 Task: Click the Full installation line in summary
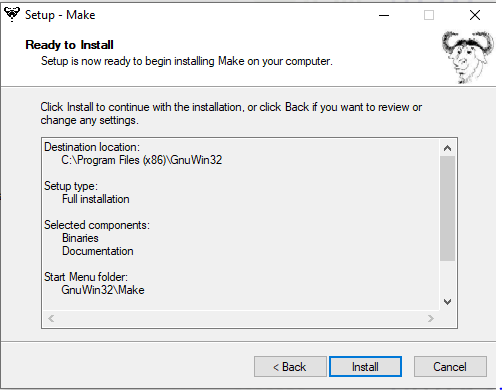tap(96, 199)
